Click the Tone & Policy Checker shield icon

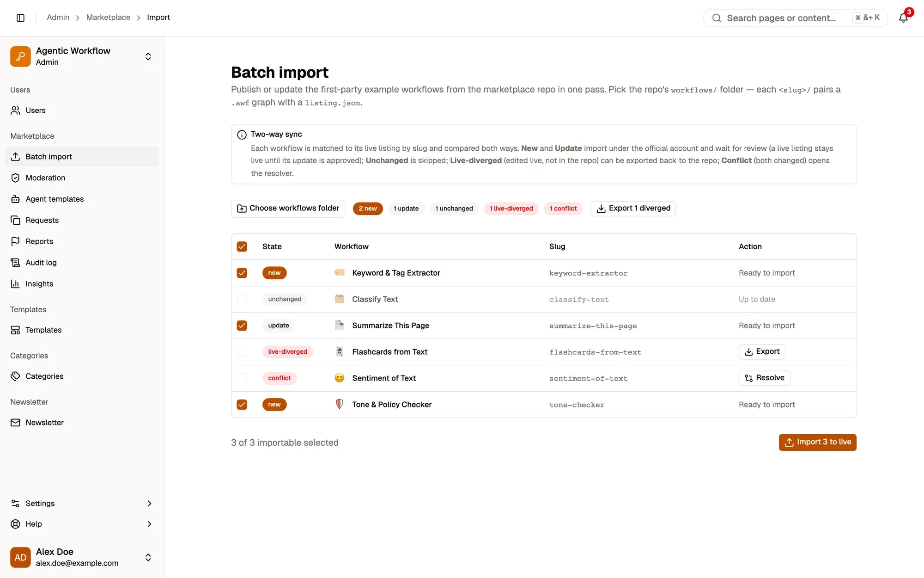(340, 405)
